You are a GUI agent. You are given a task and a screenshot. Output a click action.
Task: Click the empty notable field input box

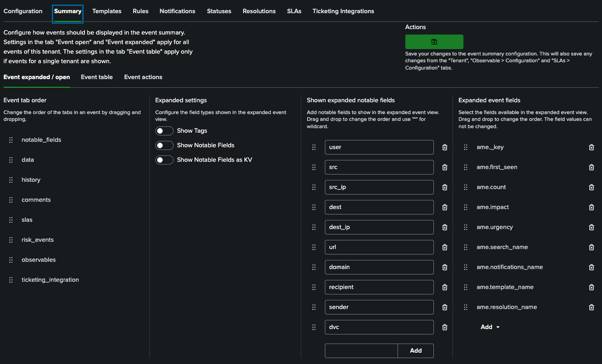tap(361, 350)
